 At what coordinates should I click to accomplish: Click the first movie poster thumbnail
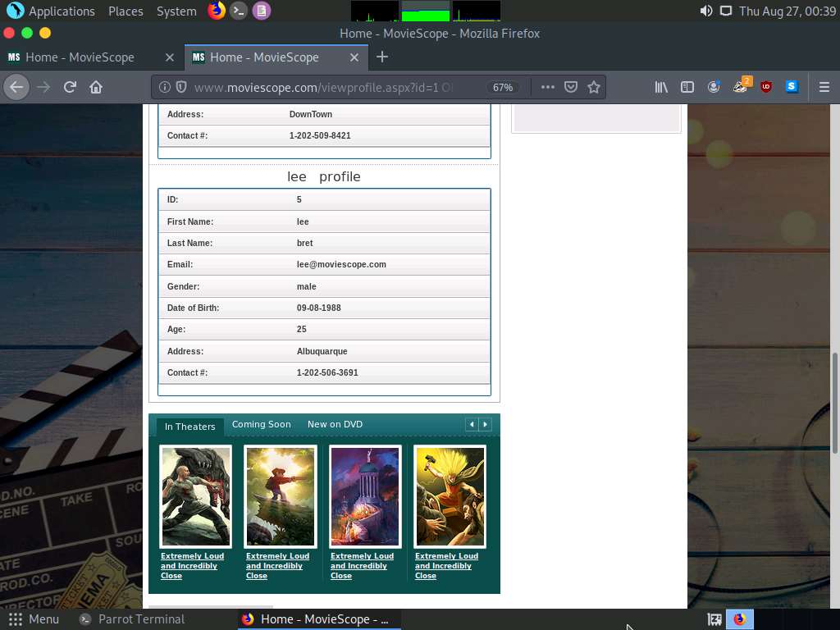(195, 495)
